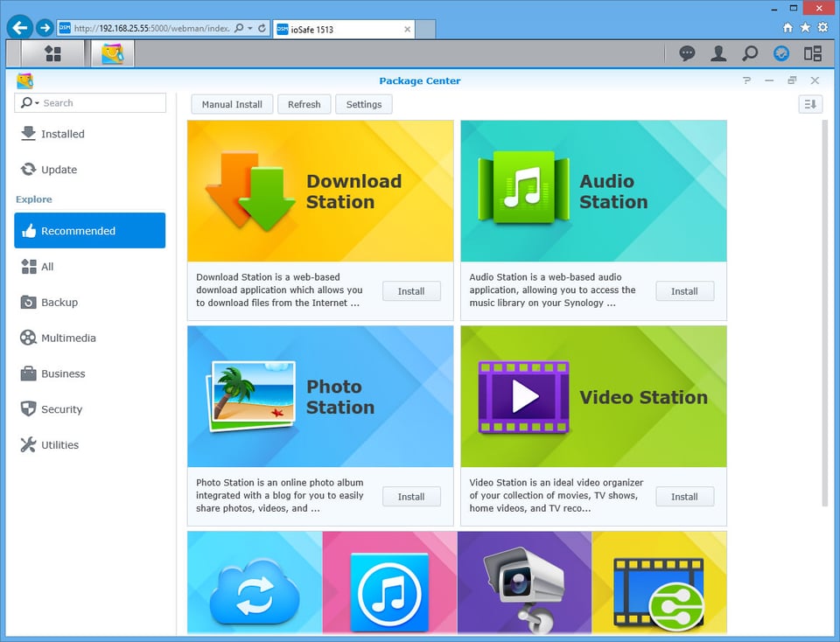Viewport: 840px width, 642px height.
Task: Open the Surveillance camera tile
Action: 524,583
